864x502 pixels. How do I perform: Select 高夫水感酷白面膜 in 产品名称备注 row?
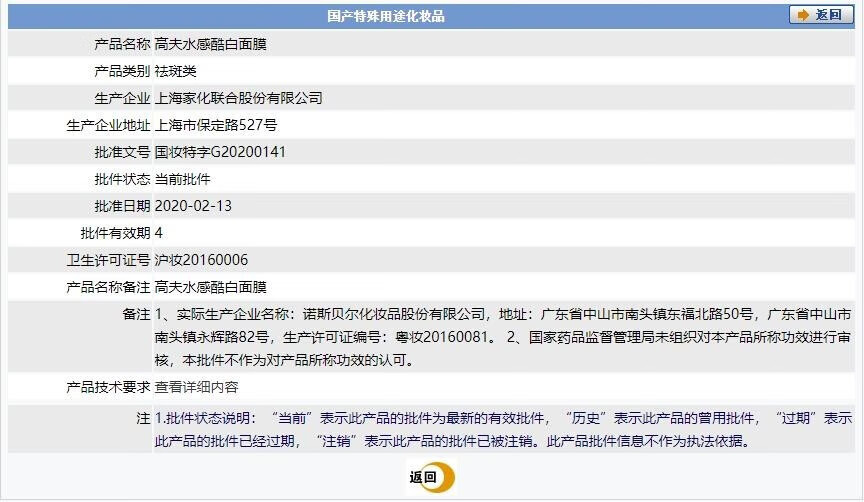point(210,287)
